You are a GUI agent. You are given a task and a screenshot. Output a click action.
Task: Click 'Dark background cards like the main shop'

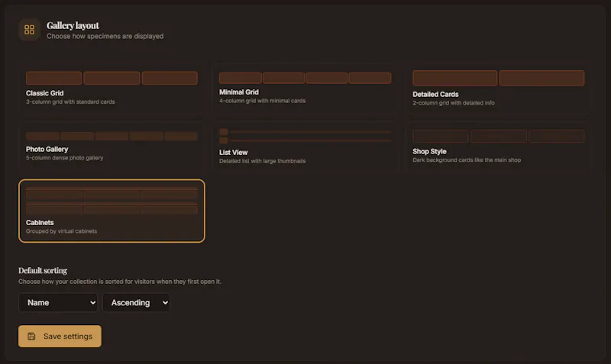pyautogui.click(x=467, y=159)
